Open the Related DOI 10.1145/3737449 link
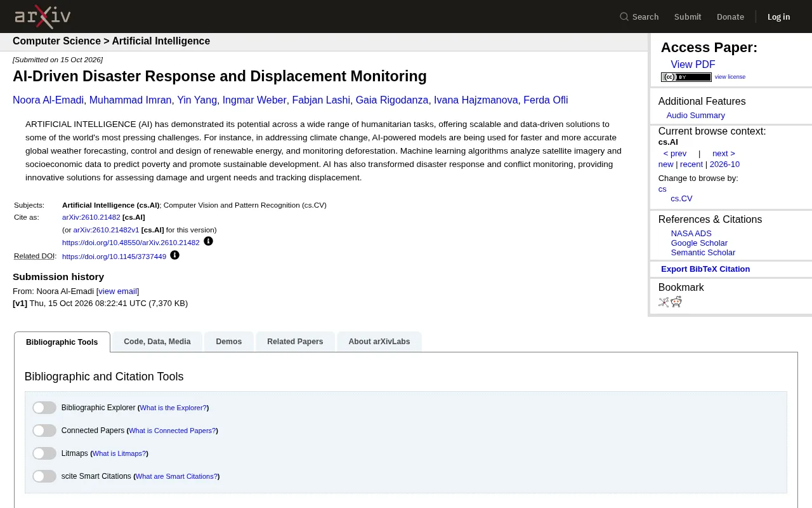 point(114,257)
